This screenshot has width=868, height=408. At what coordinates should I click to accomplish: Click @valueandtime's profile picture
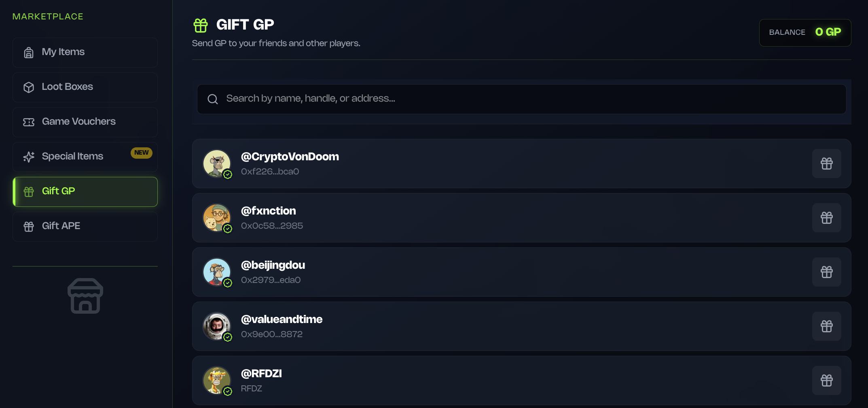coord(217,326)
